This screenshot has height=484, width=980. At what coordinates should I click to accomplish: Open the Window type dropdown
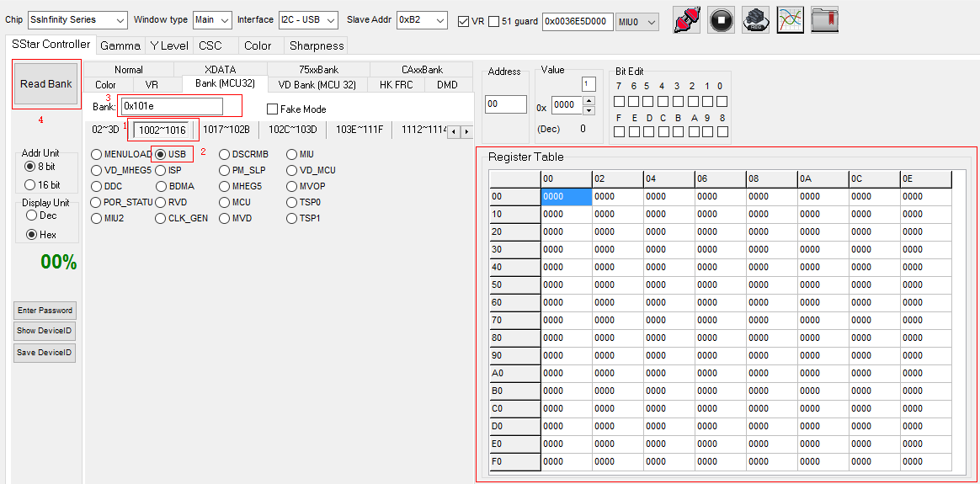212,20
